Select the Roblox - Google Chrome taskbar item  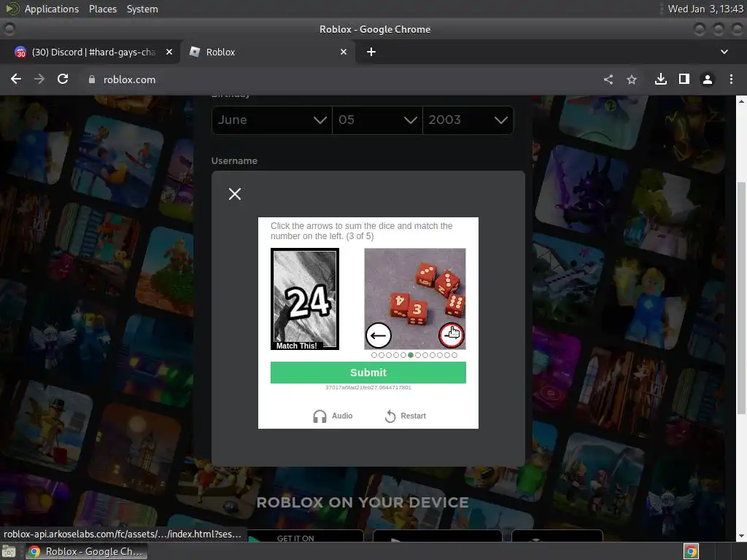(x=86, y=551)
